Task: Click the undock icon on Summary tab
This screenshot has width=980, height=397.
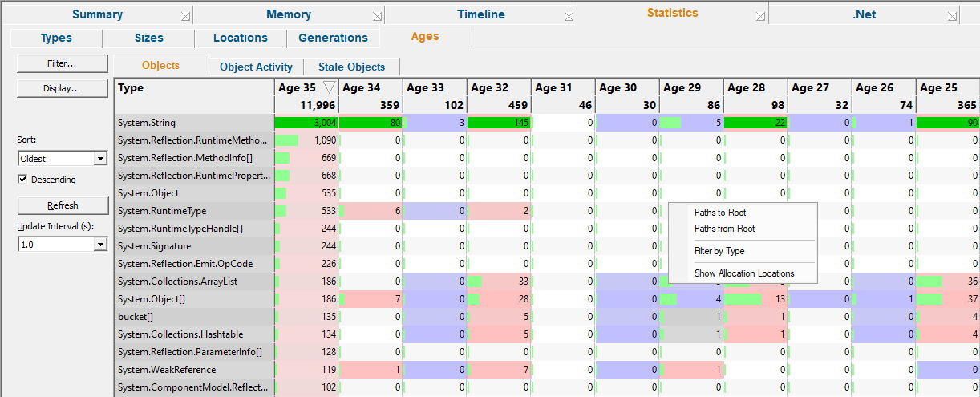Action: [185, 15]
